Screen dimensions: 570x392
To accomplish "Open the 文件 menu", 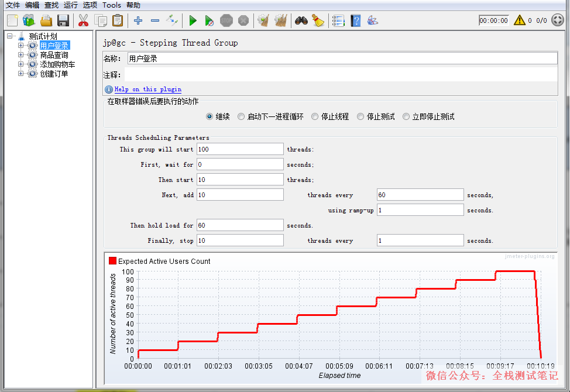I will 13,5.
